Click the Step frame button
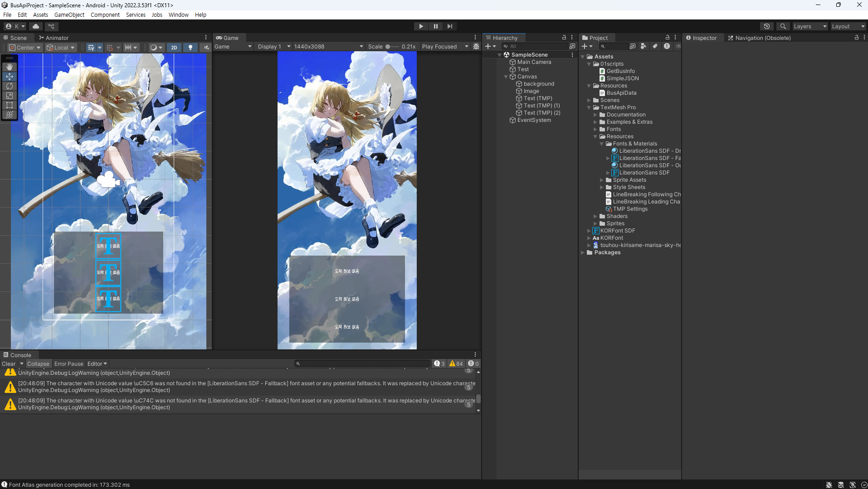Image resolution: width=868 pixels, height=489 pixels. click(449, 26)
